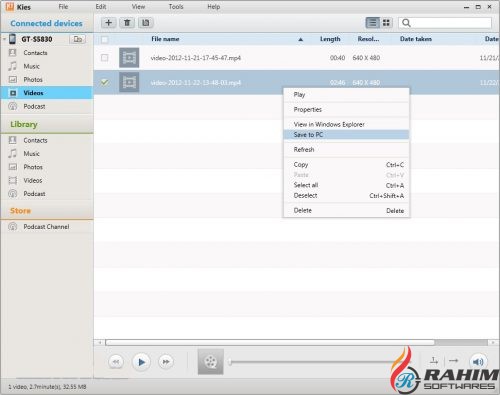The width and height of the screenshot is (500, 395).
Task: Choose Refresh in context menu
Action: 346,150
